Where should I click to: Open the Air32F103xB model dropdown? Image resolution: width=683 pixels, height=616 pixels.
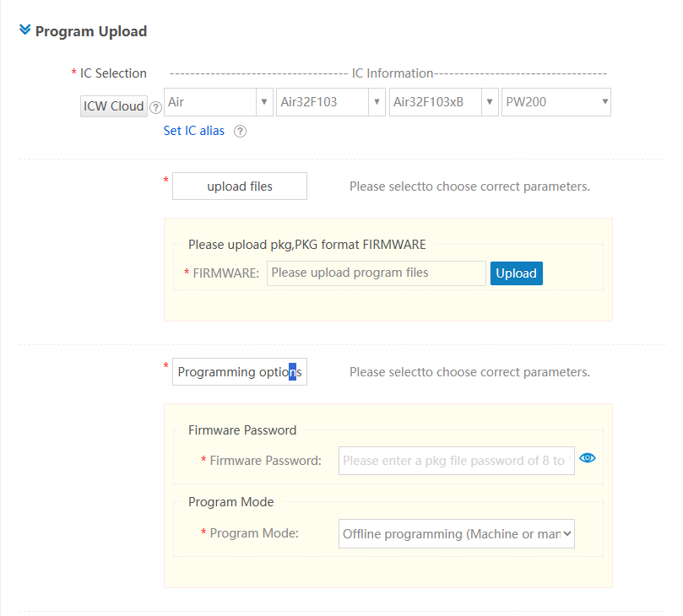(443, 102)
